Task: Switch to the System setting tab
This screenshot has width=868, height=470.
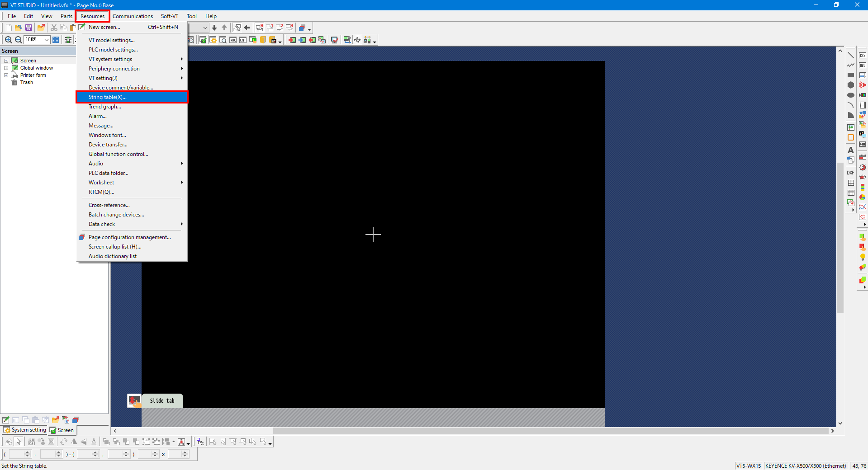Action: (25, 430)
